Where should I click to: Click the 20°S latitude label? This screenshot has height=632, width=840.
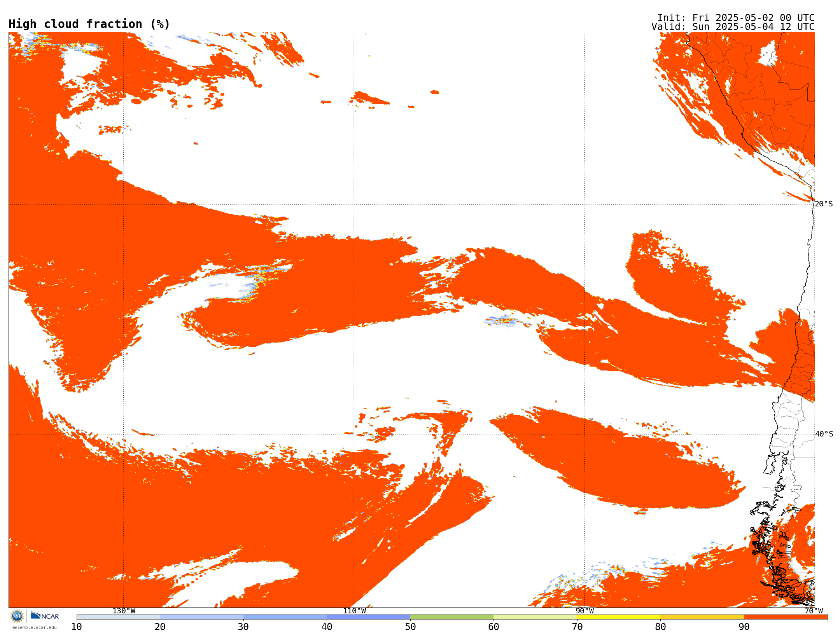[824, 204]
